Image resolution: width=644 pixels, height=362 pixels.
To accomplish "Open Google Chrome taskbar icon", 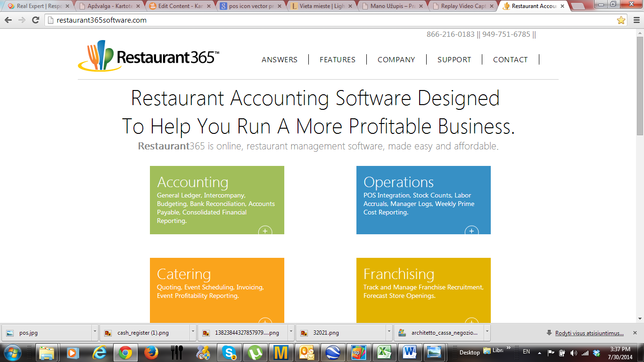I will coord(125,353).
